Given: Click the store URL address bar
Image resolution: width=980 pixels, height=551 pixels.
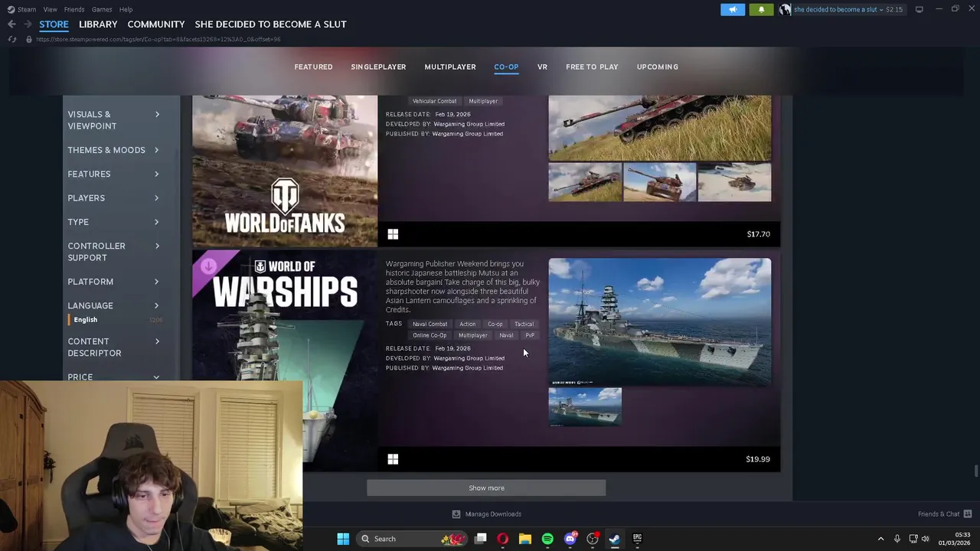Looking at the screenshot, I should point(158,39).
